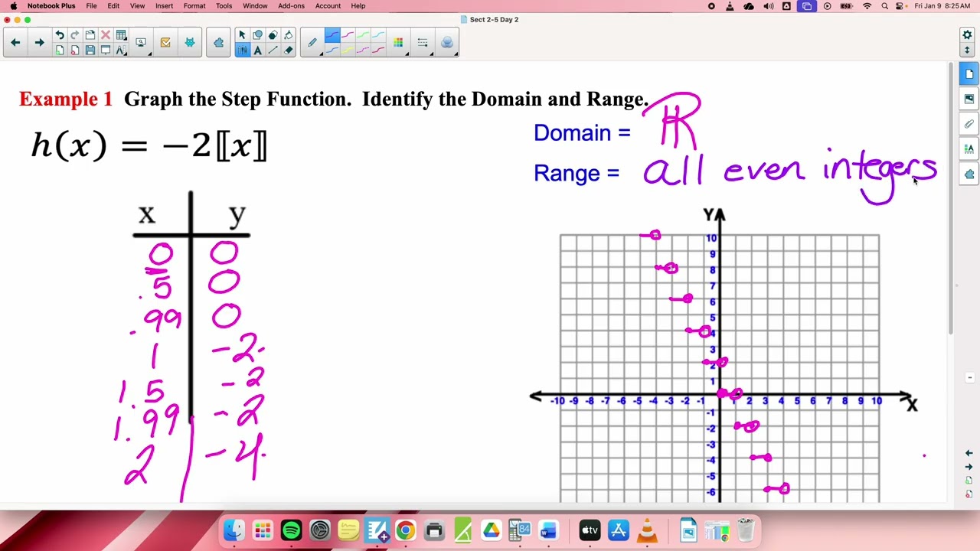Activate the Pens tool
The image size is (980, 551).
pyautogui.click(x=242, y=51)
